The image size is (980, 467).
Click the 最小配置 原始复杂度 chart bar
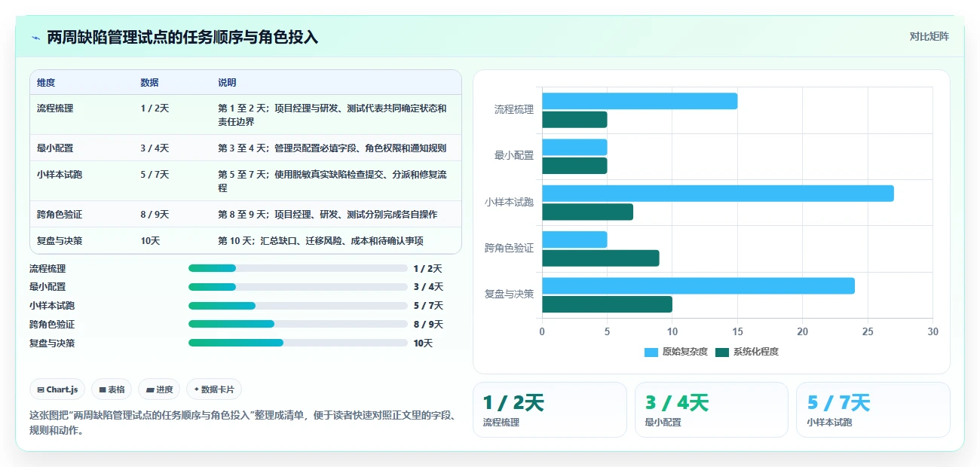tap(574, 147)
